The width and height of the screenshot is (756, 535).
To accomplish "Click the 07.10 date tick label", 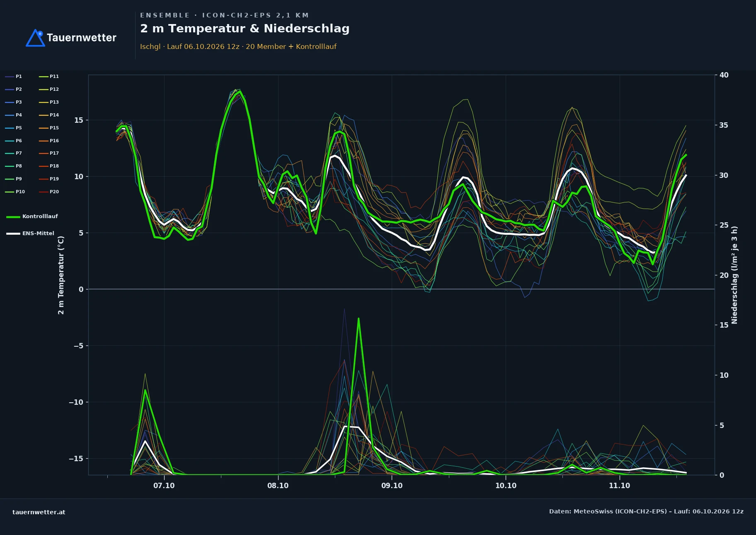I will click(164, 486).
